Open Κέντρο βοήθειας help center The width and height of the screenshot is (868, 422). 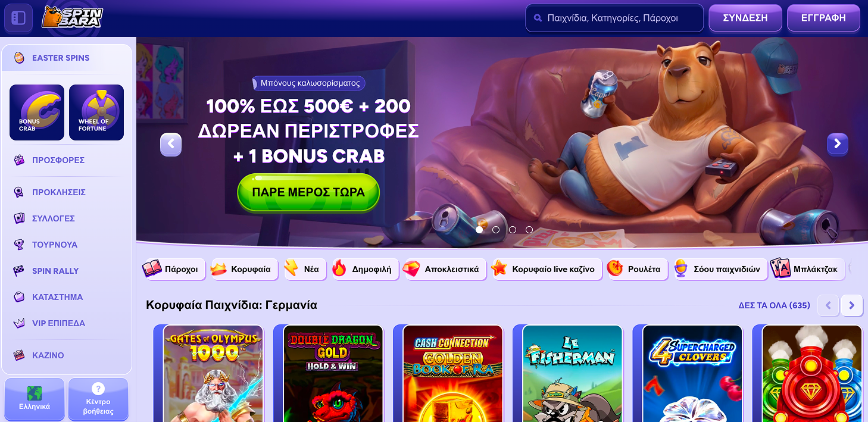click(x=98, y=399)
